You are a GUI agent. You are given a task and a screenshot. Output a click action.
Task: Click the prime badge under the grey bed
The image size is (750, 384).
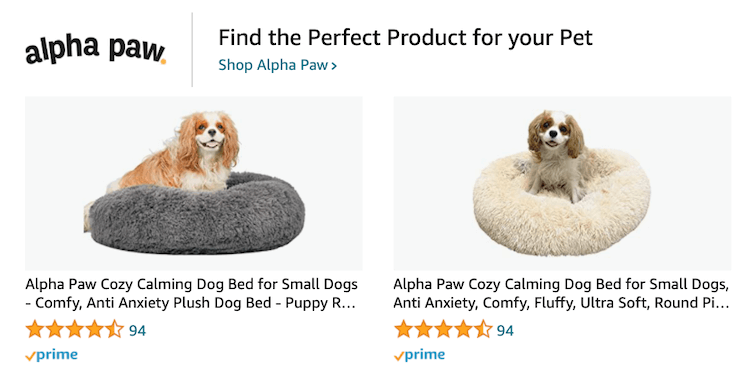click(x=51, y=355)
